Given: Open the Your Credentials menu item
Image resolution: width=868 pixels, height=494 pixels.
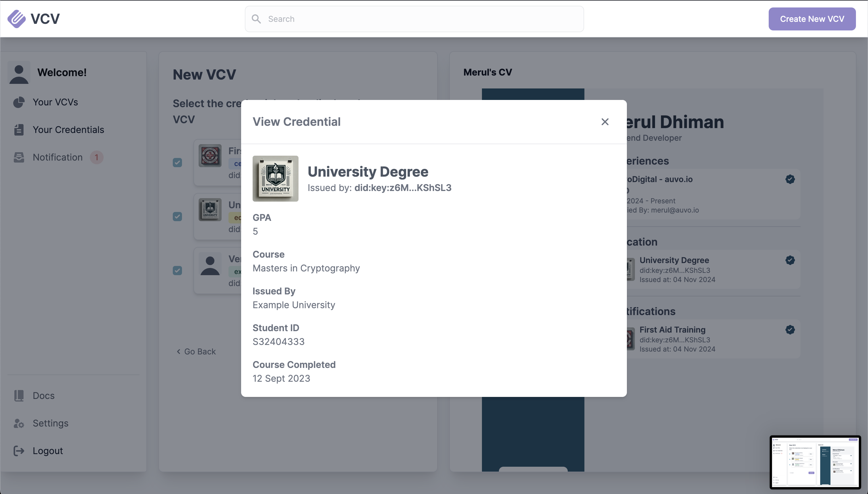Looking at the screenshot, I should (68, 130).
